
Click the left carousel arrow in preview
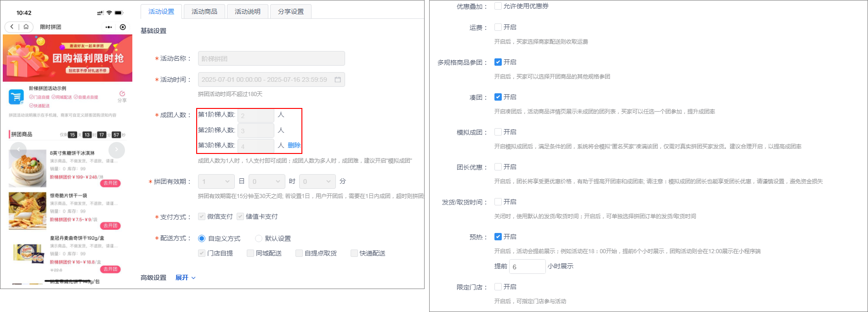pos(18,150)
